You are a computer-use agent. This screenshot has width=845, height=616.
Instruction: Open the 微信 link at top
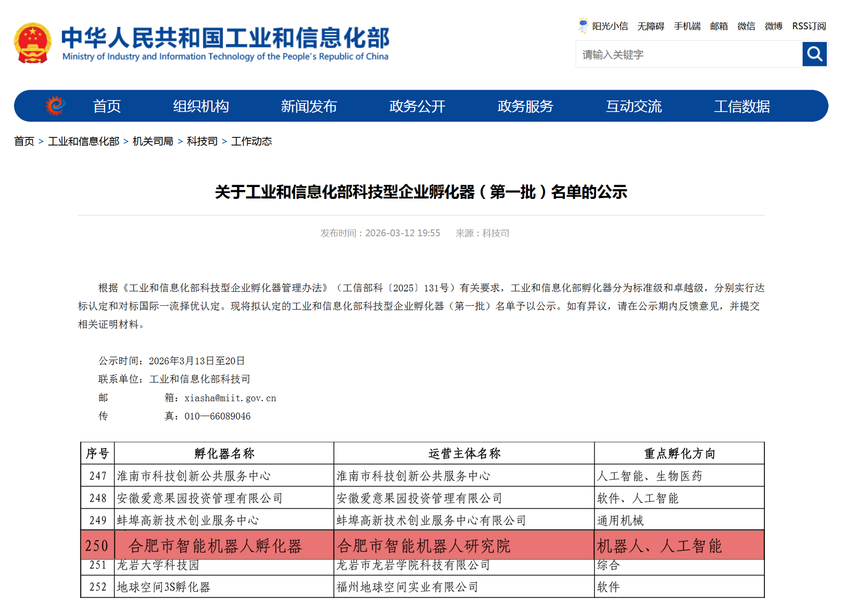[x=746, y=26]
